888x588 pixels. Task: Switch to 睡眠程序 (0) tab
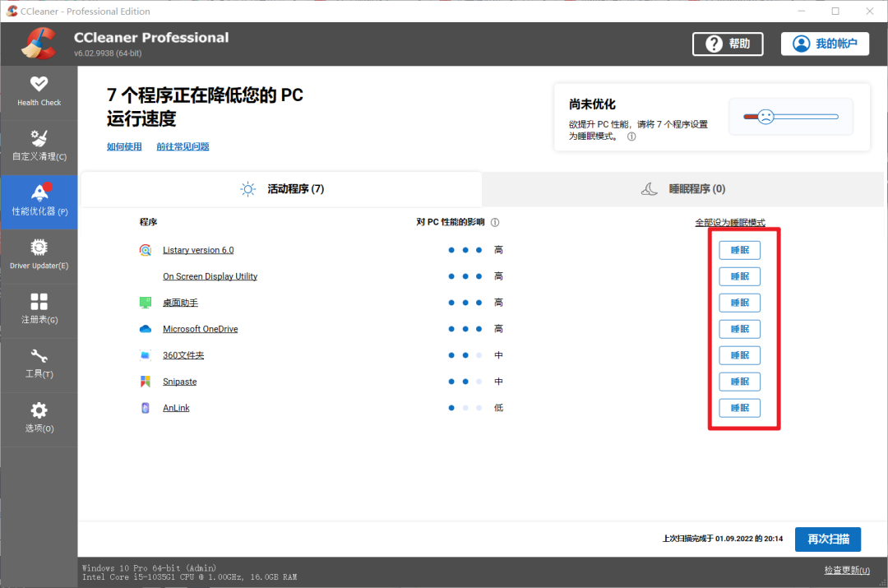click(682, 189)
